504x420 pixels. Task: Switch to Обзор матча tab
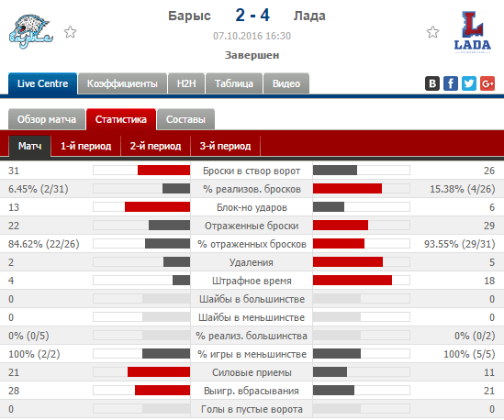pyautogui.click(x=47, y=119)
